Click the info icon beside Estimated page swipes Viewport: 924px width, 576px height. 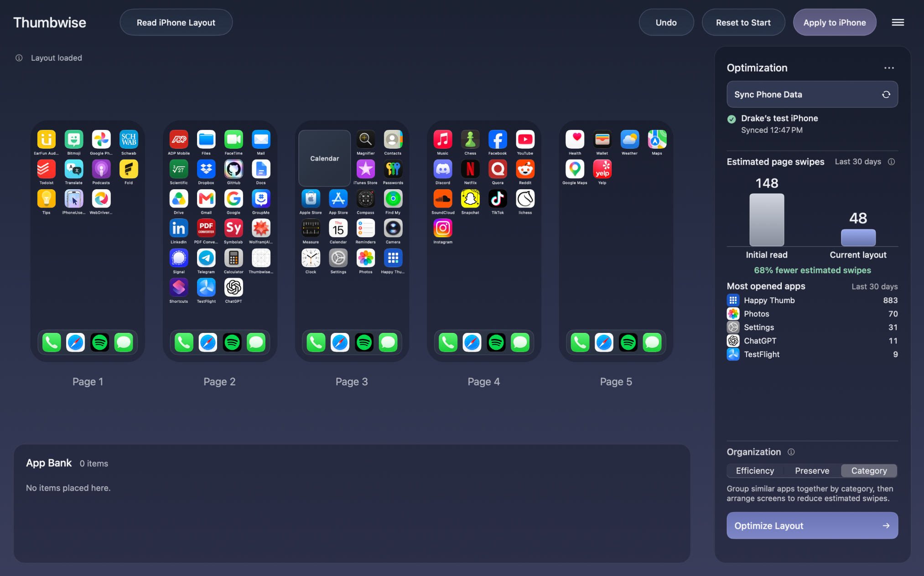tap(892, 162)
